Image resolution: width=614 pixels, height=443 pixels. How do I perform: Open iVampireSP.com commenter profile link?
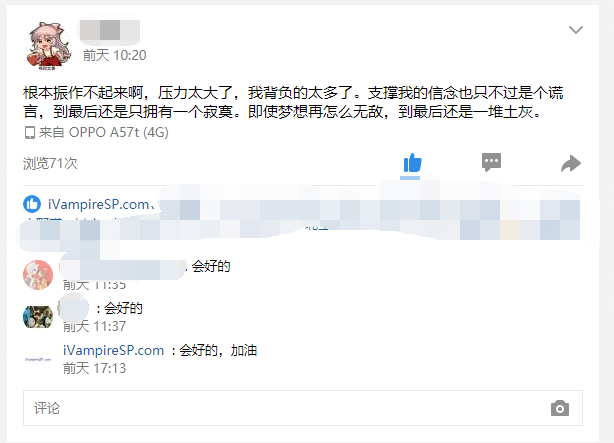pos(114,350)
